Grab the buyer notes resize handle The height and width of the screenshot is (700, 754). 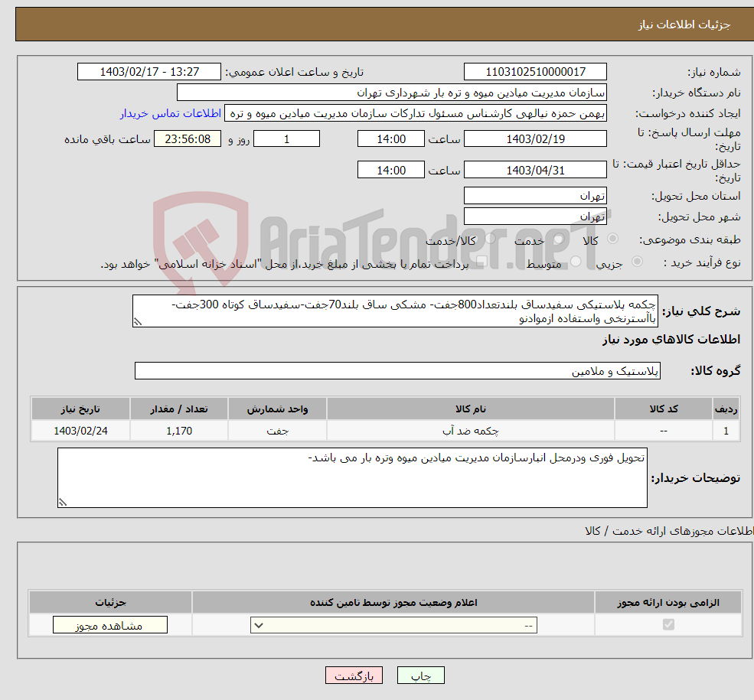click(63, 503)
